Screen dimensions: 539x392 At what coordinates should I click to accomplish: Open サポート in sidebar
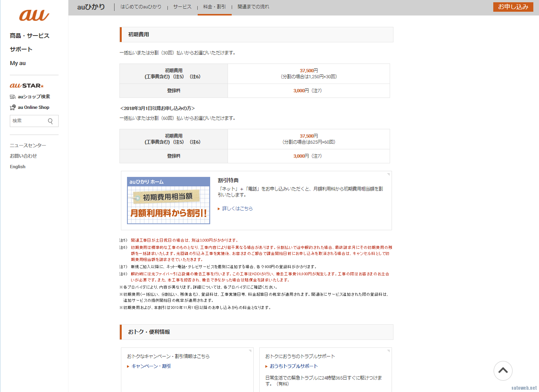click(x=21, y=49)
